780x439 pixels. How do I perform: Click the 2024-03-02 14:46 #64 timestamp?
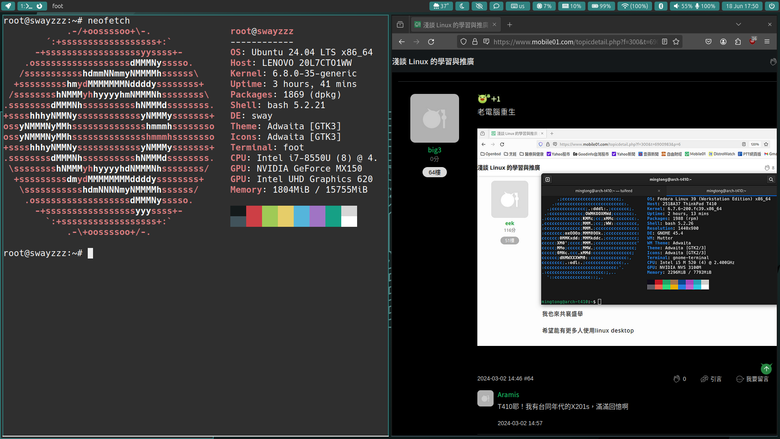505,378
